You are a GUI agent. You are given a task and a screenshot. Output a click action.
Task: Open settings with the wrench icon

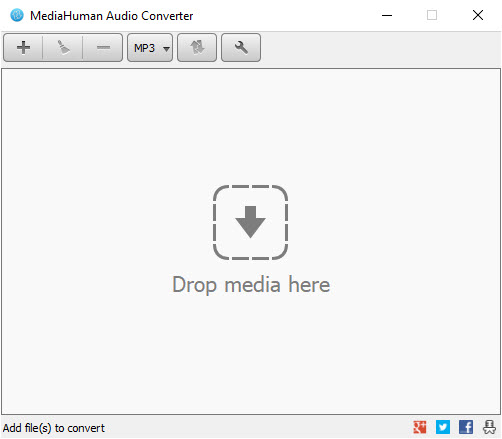[x=241, y=47]
